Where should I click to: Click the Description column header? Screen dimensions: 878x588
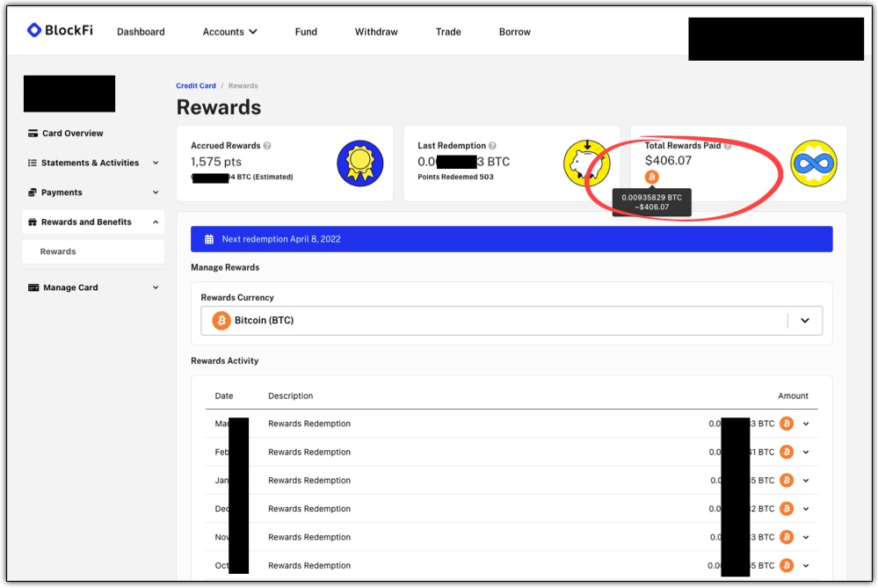[290, 396]
